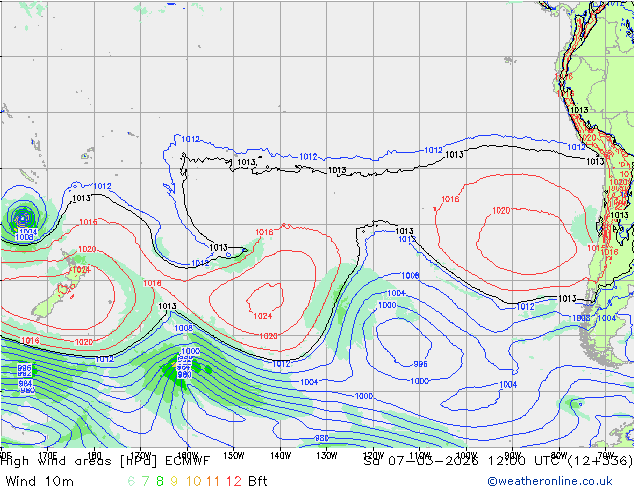The image size is (634, 490).
Task: Click the High wind areas ECMWF title
Action: click(x=105, y=461)
